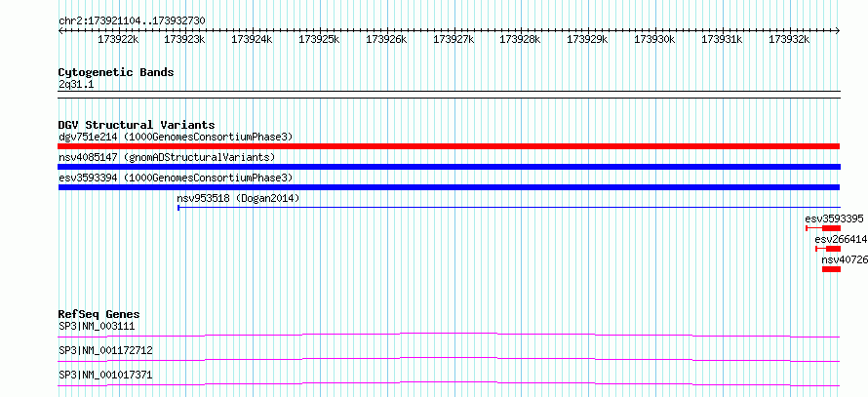The height and width of the screenshot is (397, 868).
Task: Open the nsv40726 variant label
Action: click(x=845, y=259)
